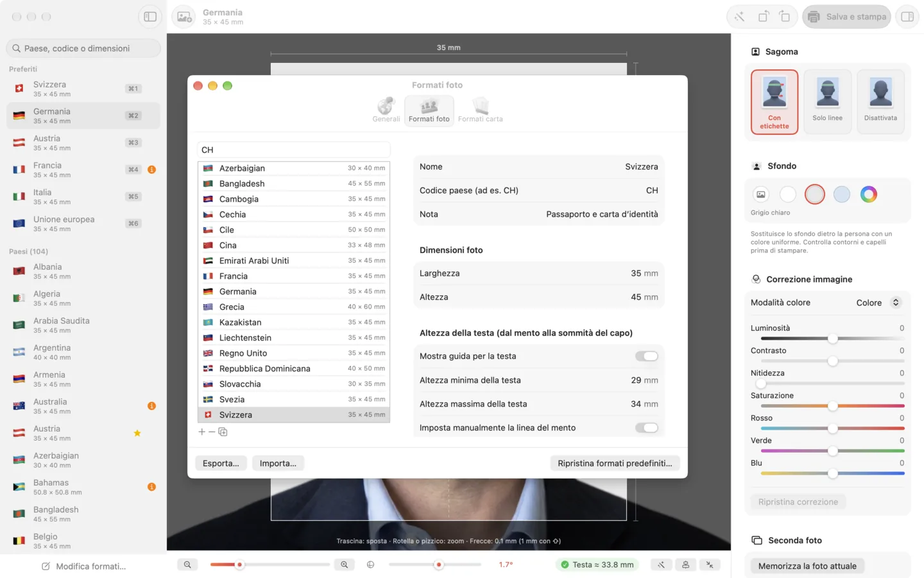Switch to the Formati foto tab
This screenshot has width=924, height=578.
click(429, 110)
